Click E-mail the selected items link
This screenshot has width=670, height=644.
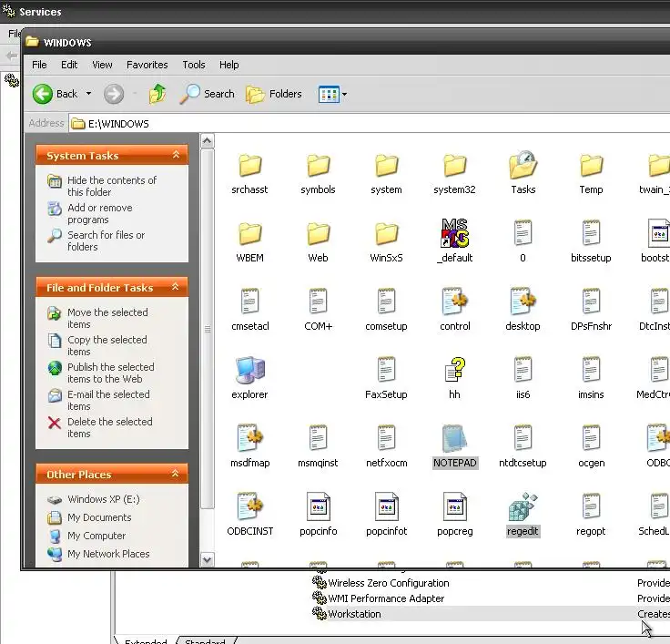coord(98,400)
